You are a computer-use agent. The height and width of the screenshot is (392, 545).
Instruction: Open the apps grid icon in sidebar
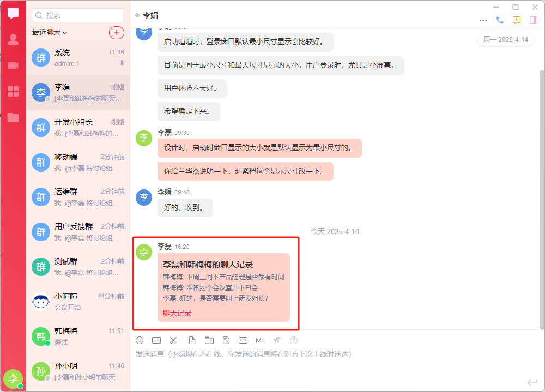(13, 91)
